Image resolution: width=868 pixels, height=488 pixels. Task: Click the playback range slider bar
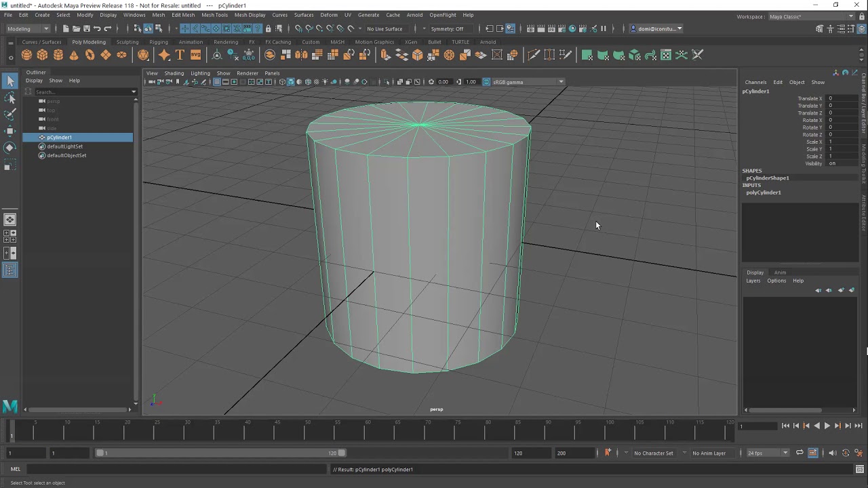point(220,453)
